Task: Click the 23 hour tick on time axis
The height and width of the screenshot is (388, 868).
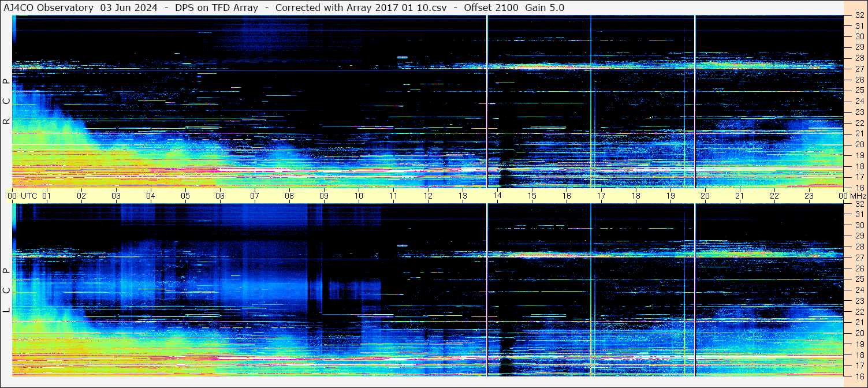Action: [x=809, y=196]
